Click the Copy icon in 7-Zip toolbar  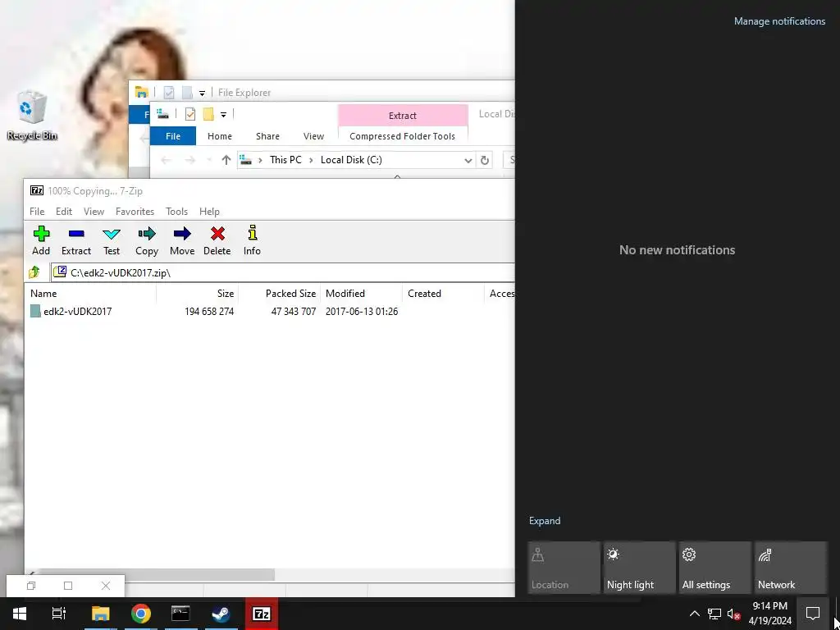point(146,240)
